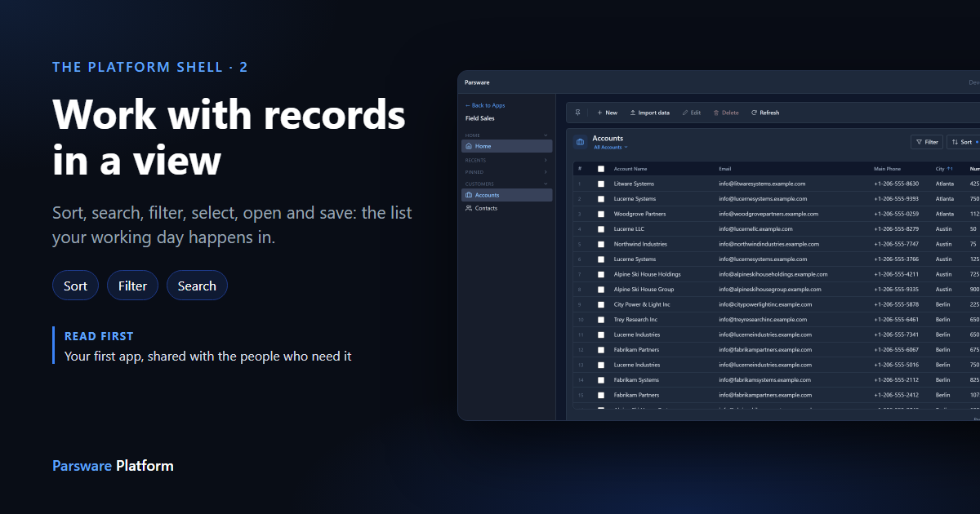This screenshot has width=980, height=514.
Task: Select Accounts in the sidebar
Action: pos(507,195)
